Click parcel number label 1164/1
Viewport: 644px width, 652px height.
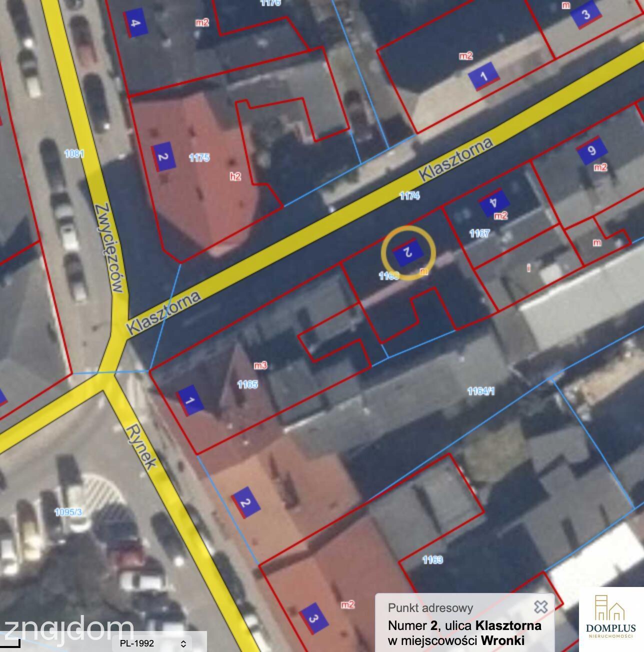pos(481,391)
